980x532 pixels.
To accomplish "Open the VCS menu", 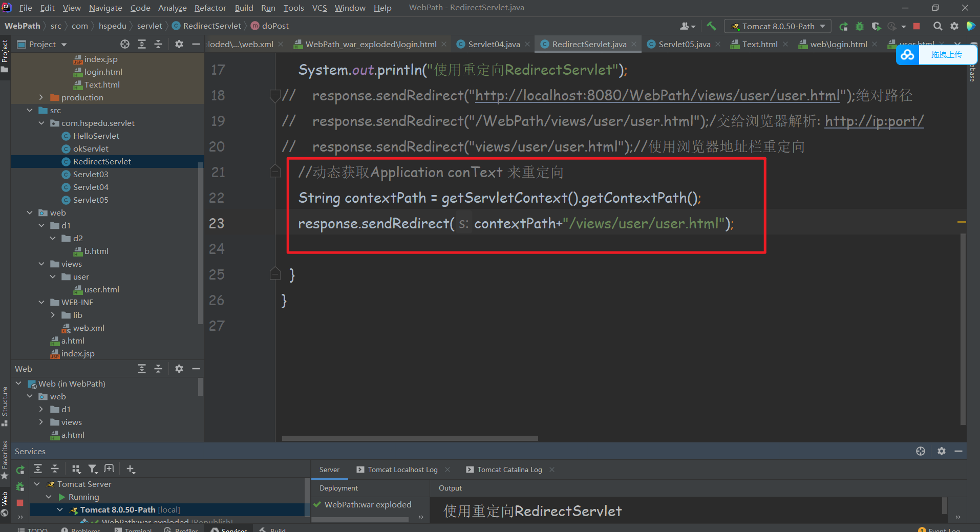I will (x=319, y=8).
